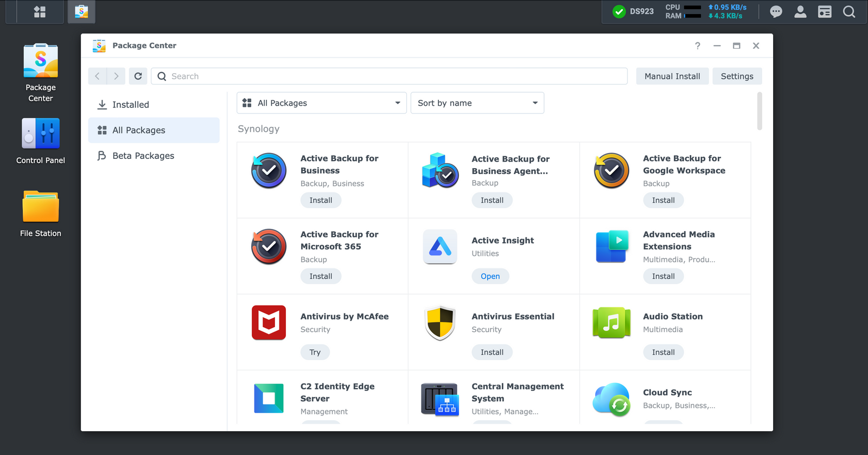Open the widgets panel icon
868x455 pixels.
(825, 12)
